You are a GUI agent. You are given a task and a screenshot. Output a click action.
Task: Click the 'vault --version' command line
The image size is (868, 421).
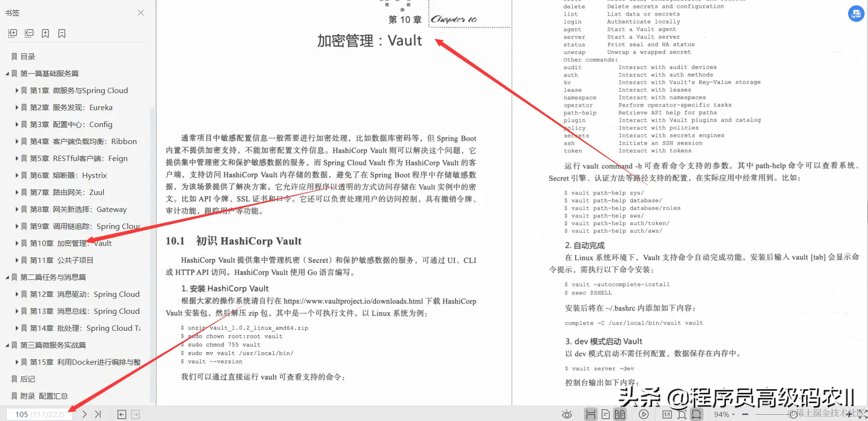[212, 362]
